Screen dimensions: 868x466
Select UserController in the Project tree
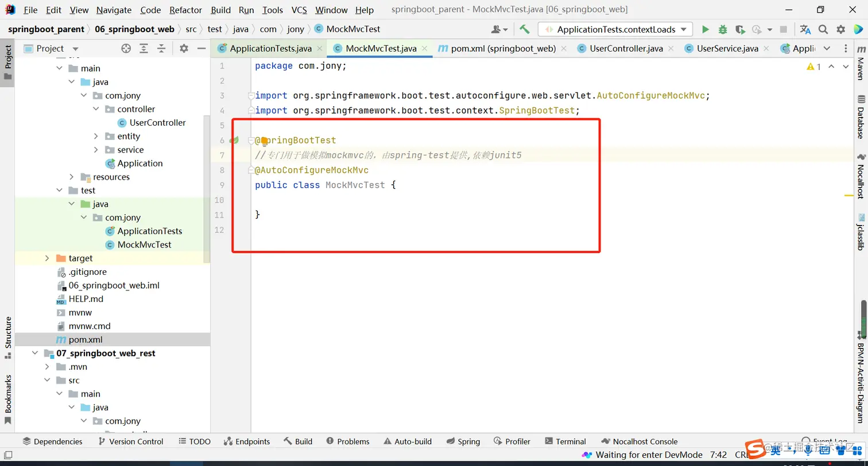pyautogui.click(x=157, y=123)
